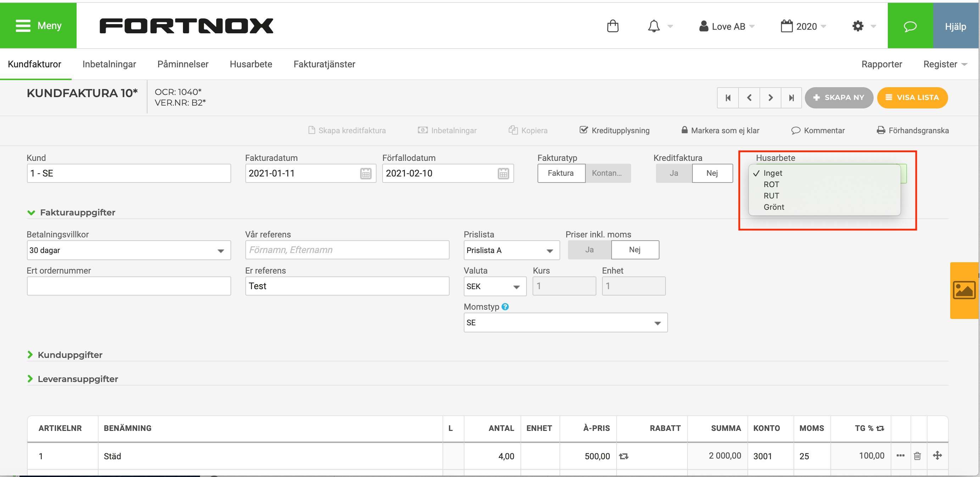The image size is (980, 477).
Task: Jump to first invoice with skip-back arrow
Action: 728,98
